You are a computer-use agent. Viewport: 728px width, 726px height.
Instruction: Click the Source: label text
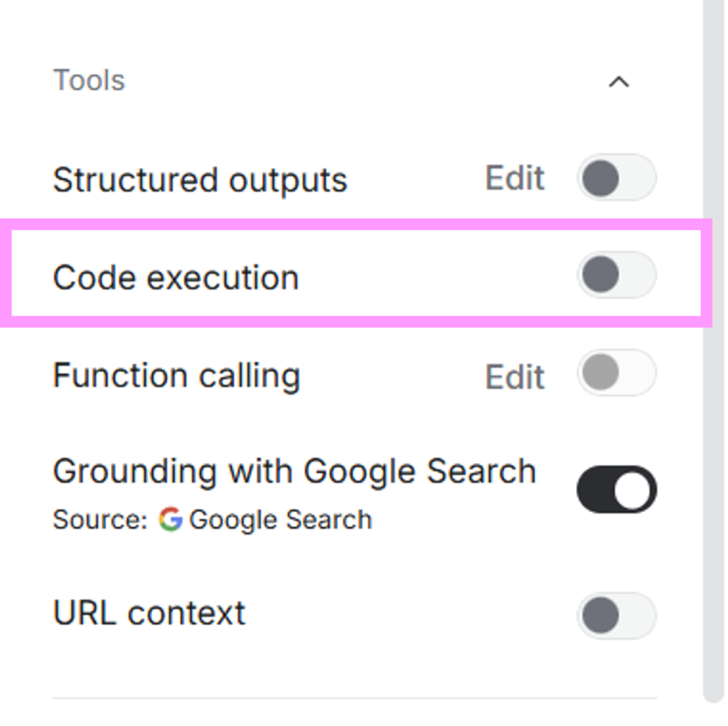tap(100, 520)
